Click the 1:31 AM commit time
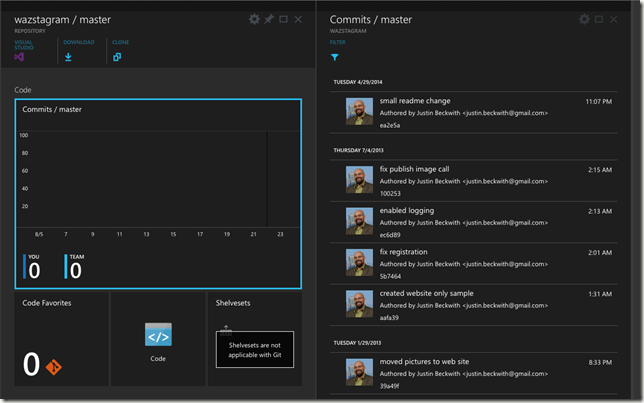The height and width of the screenshot is (403, 644). [600, 294]
